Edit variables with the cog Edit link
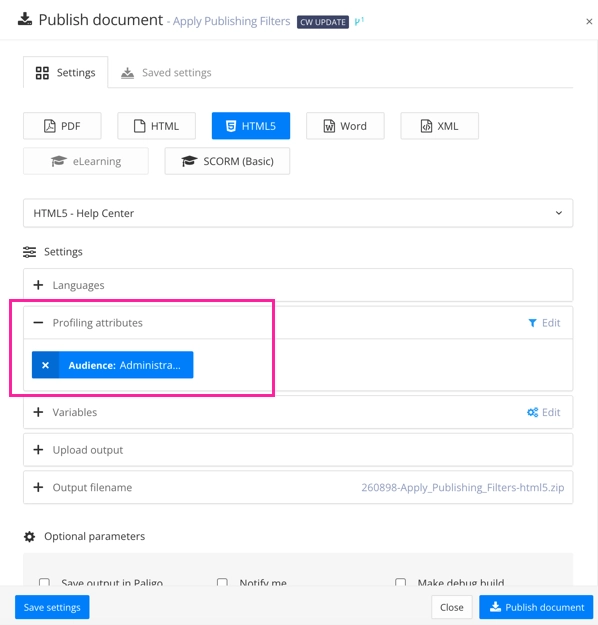The image size is (598, 625). coord(544,412)
